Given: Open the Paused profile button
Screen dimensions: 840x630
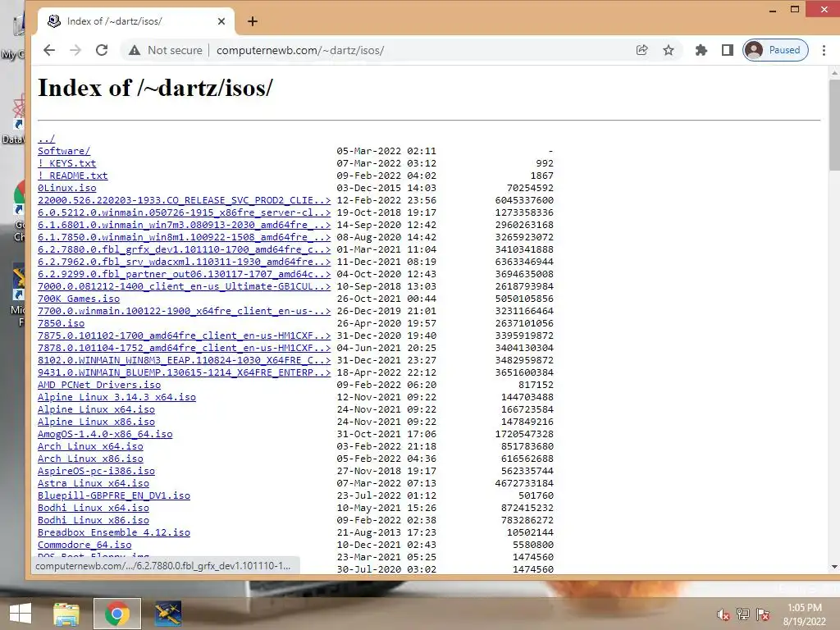Looking at the screenshot, I should (775, 50).
